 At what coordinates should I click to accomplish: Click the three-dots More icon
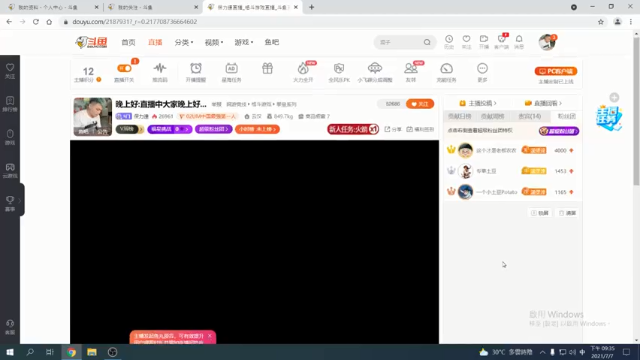(482, 68)
